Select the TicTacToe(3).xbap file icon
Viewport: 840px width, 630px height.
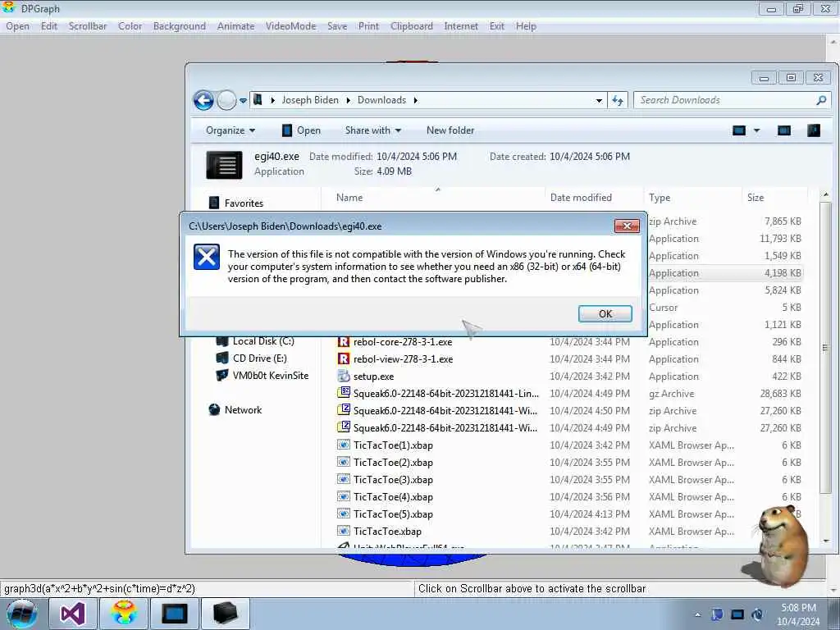pos(344,479)
